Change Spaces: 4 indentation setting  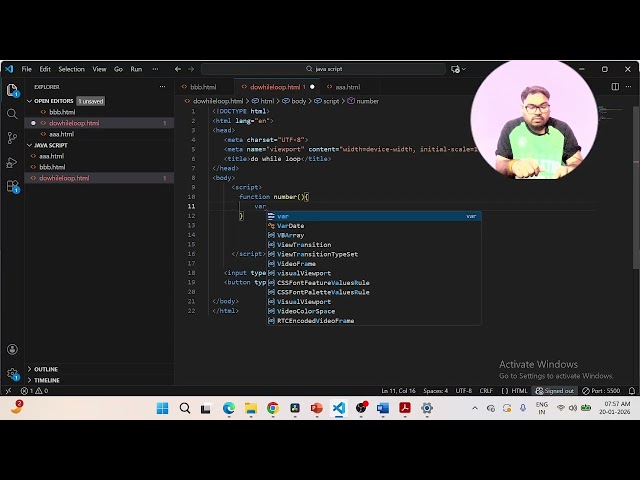point(436,391)
